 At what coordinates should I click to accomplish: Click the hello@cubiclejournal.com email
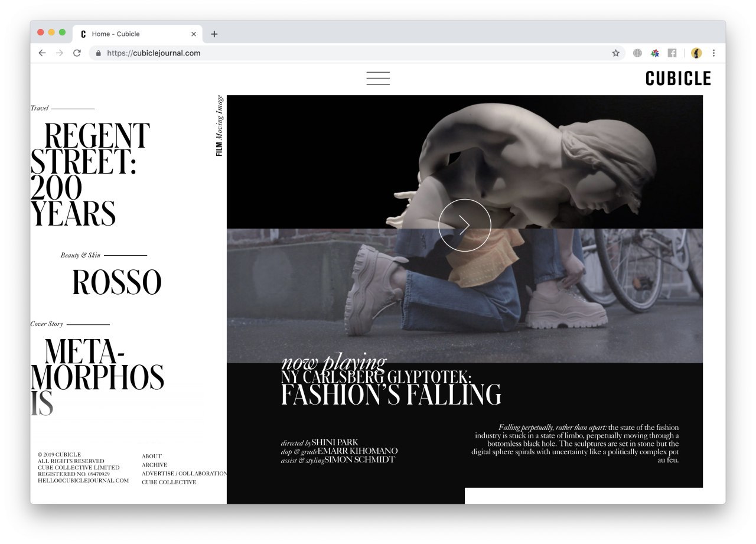click(83, 480)
